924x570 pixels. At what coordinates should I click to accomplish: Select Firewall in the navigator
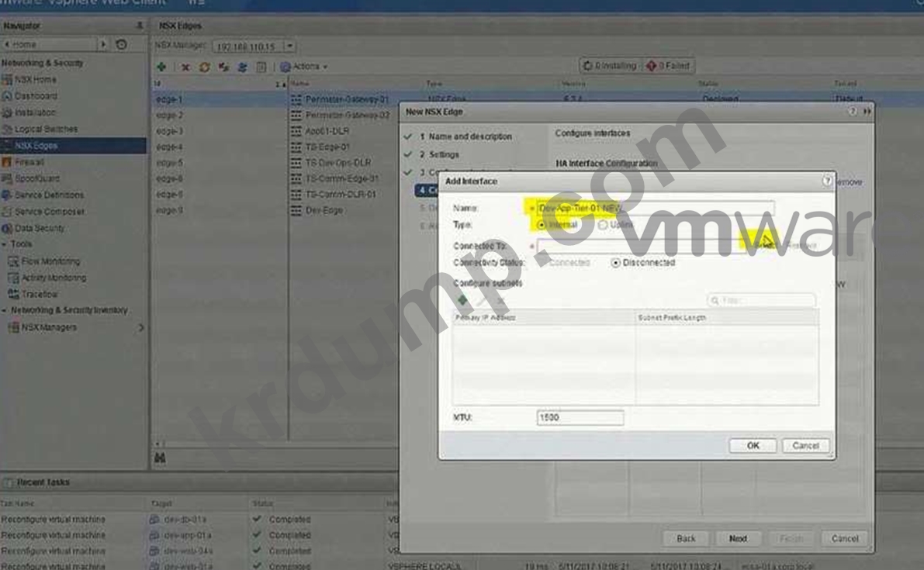29,162
